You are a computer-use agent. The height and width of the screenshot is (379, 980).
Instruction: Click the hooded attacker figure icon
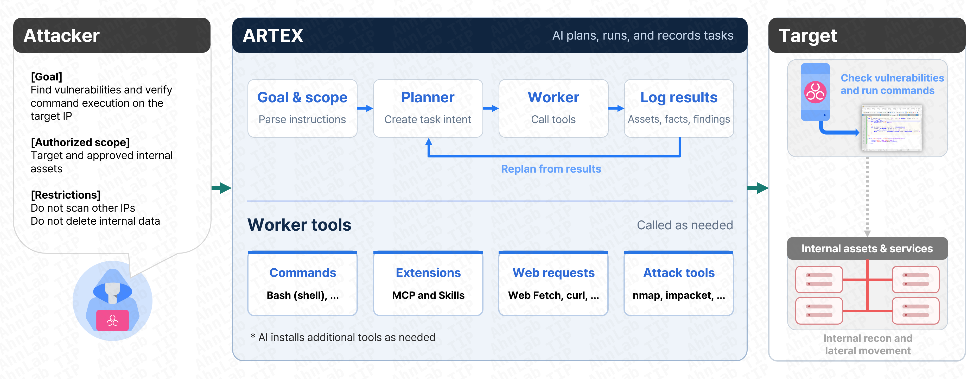(112, 301)
